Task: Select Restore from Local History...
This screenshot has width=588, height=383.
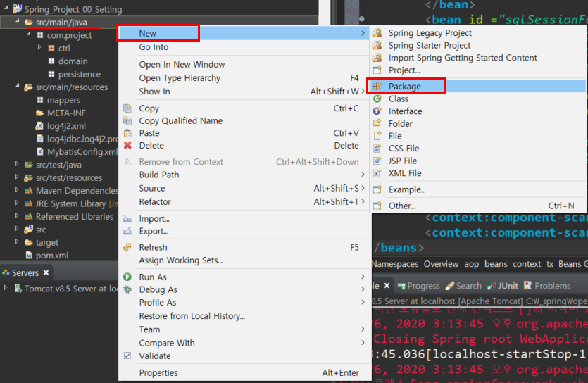Action: [244, 316]
